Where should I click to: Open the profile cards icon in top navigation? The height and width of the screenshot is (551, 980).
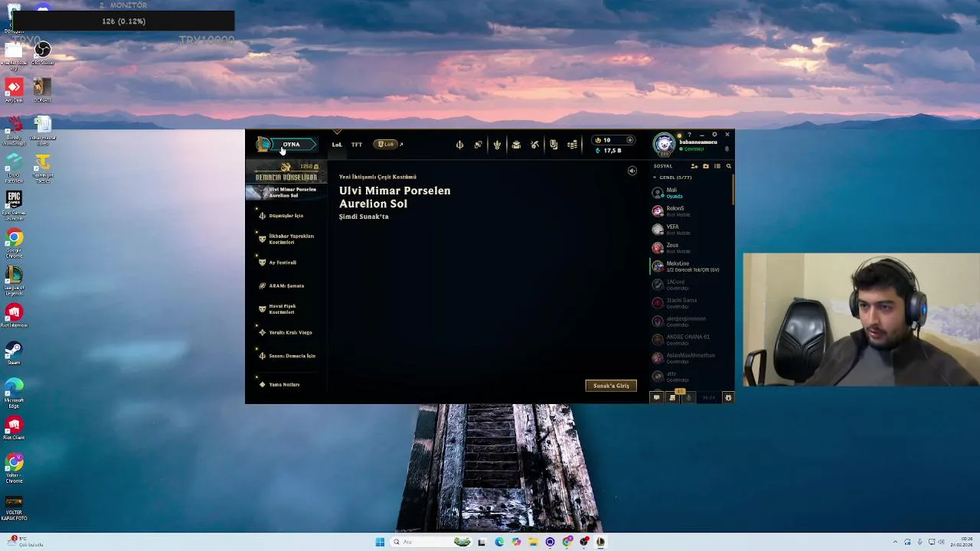tap(478, 145)
